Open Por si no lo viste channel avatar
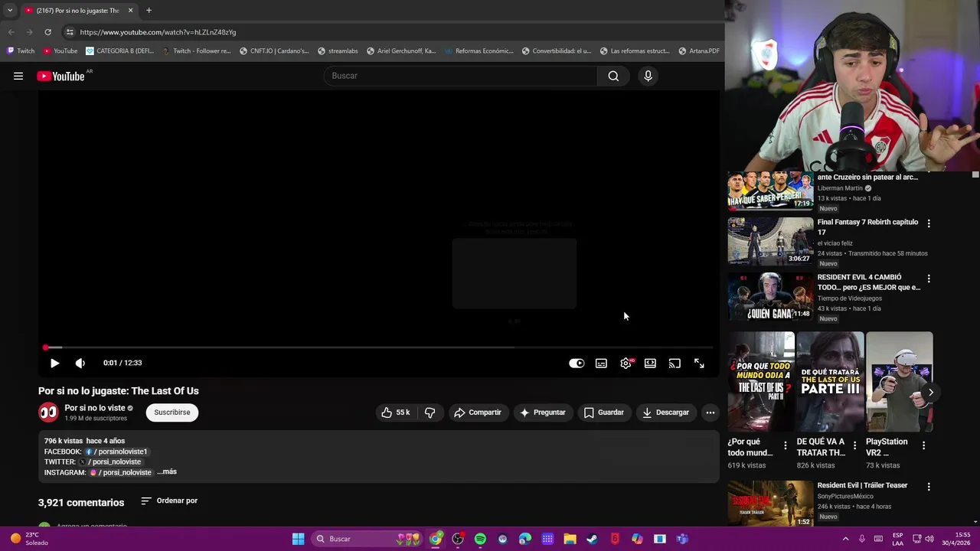The image size is (980, 551). point(48,412)
